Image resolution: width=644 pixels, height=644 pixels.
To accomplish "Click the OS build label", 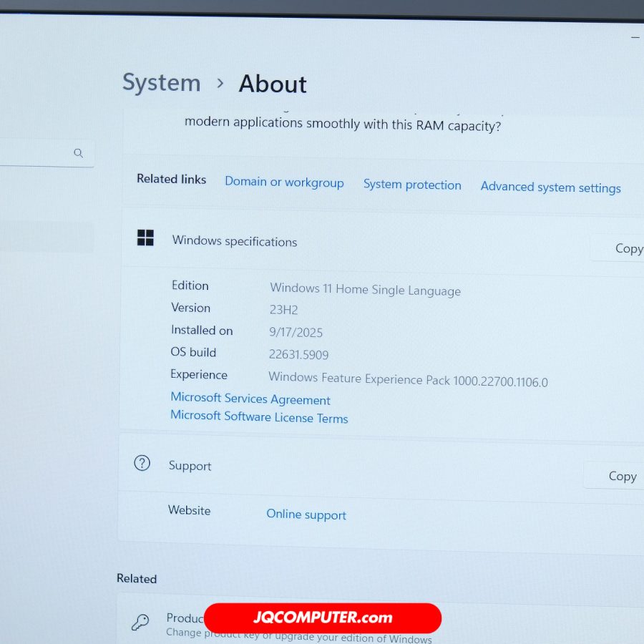I will (193, 352).
